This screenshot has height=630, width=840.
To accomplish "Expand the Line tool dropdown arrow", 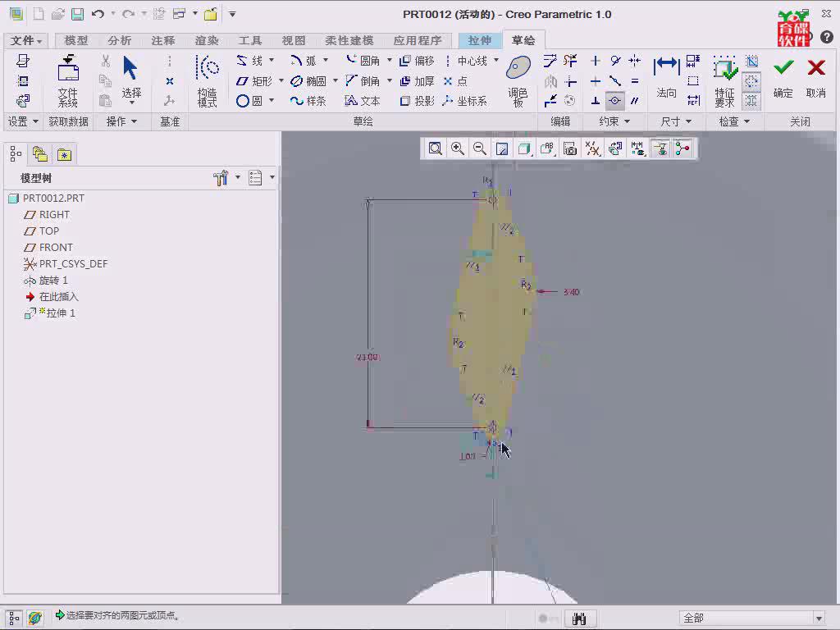I will tap(272, 60).
